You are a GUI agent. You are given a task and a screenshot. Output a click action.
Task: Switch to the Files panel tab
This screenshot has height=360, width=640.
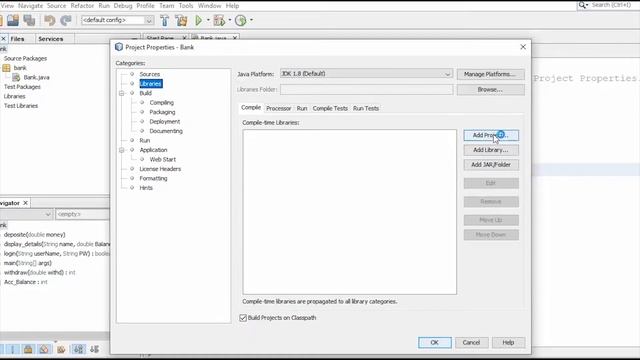[x=17, y=39]
